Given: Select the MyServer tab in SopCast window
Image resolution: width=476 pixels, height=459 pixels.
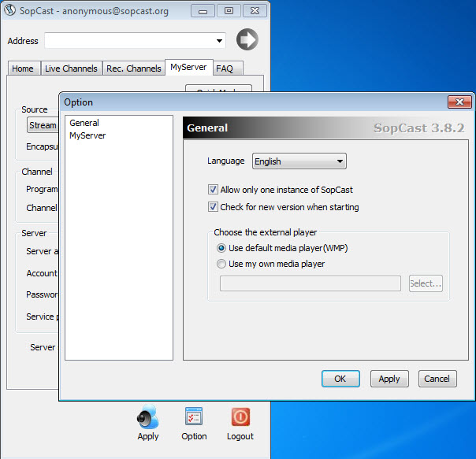Looking at the screenshot, I should [x=188, y=67].
